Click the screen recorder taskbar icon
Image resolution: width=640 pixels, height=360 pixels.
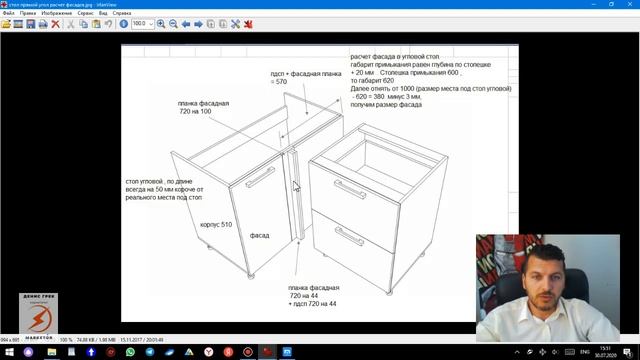tap(248, 352)
